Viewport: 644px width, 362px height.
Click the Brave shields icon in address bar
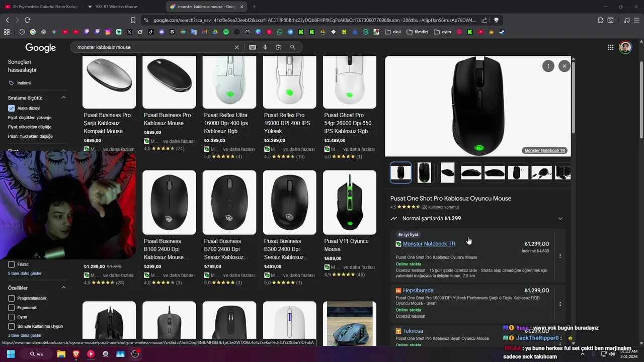pos(496,20)
